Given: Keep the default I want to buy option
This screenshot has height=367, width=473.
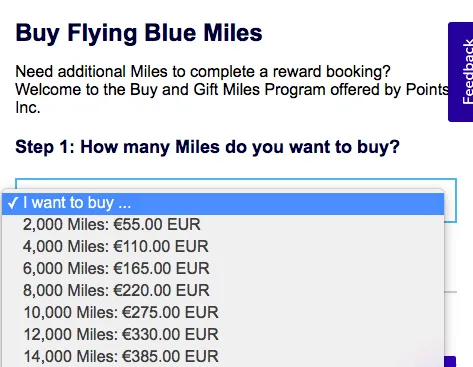Looking at the screenshot, I should click(x=223, y=203).
